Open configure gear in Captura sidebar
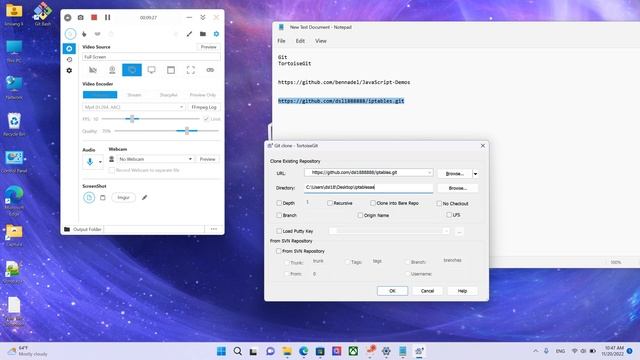This screenshot has width=640, height=360. [x=69, y=71]
